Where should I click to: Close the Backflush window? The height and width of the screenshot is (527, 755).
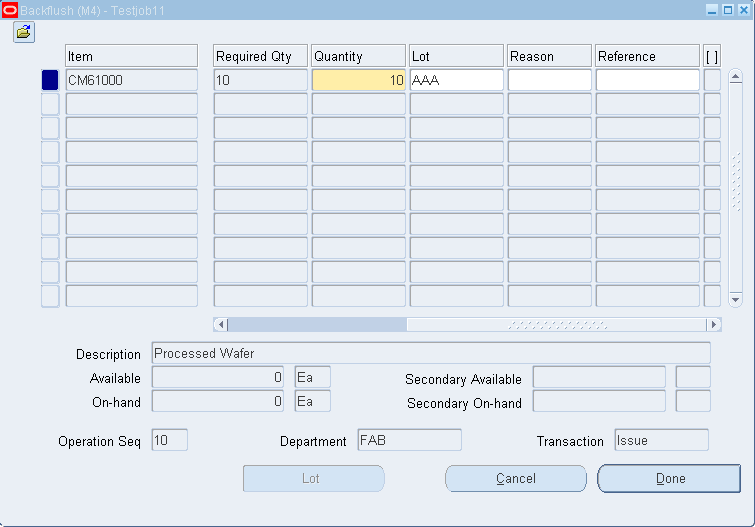coord(743,10)
